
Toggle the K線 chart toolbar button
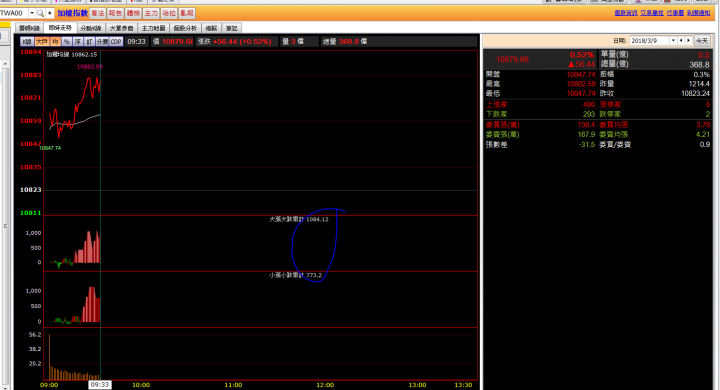tap(27, 41)
